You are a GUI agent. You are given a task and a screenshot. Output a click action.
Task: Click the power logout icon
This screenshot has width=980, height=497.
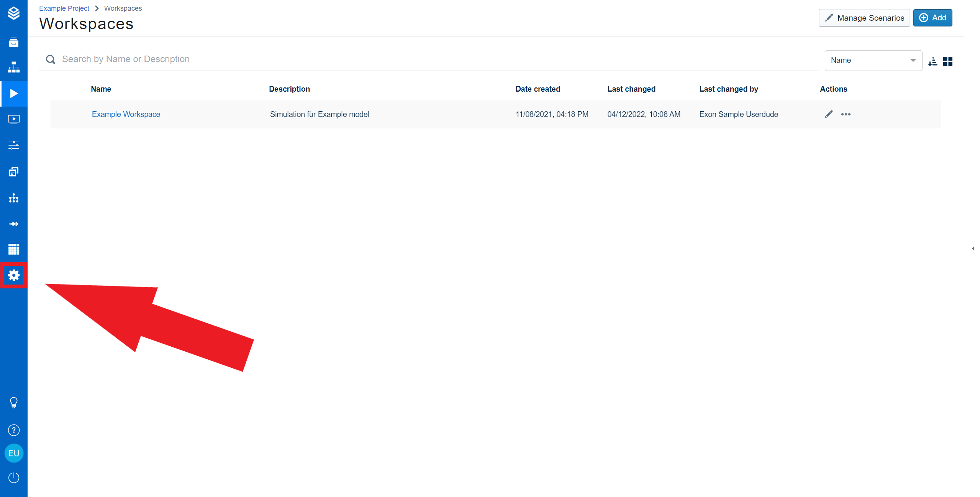14,478
